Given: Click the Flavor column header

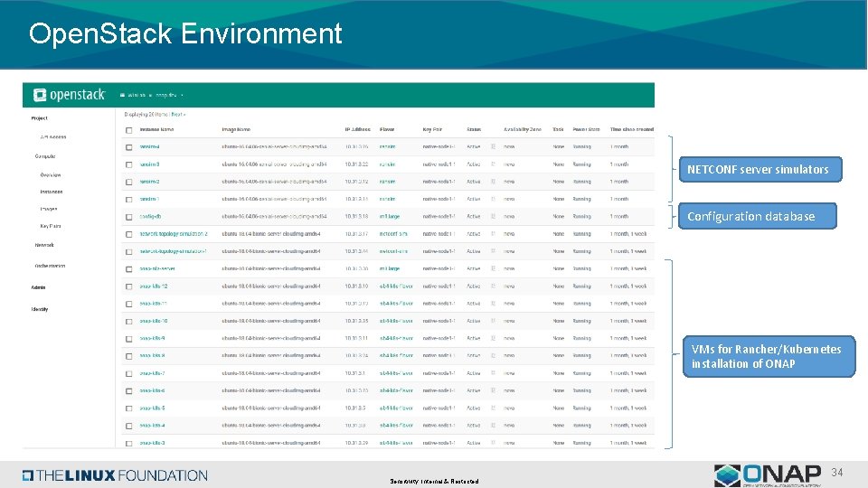Looking at the screenshot, I should (387, 129).
